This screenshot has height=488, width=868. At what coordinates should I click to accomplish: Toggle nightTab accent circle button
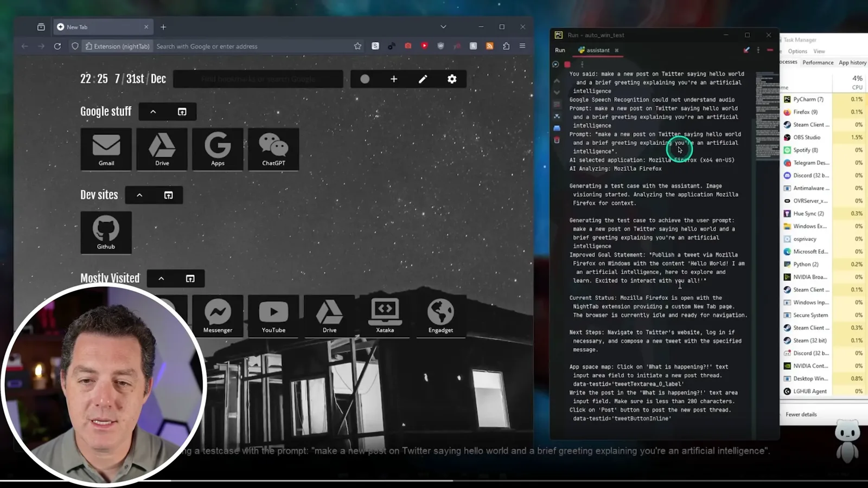tap(365, 79)
